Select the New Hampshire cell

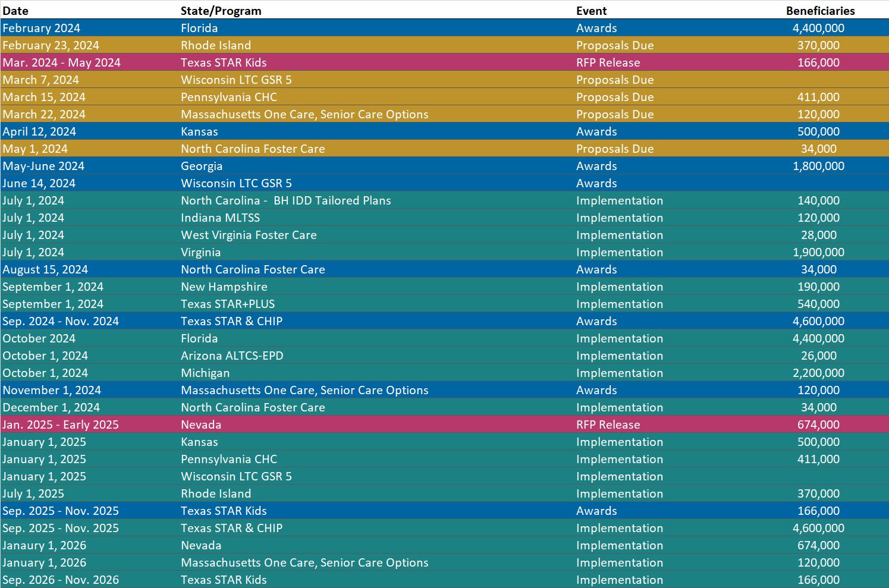[224, 287]
